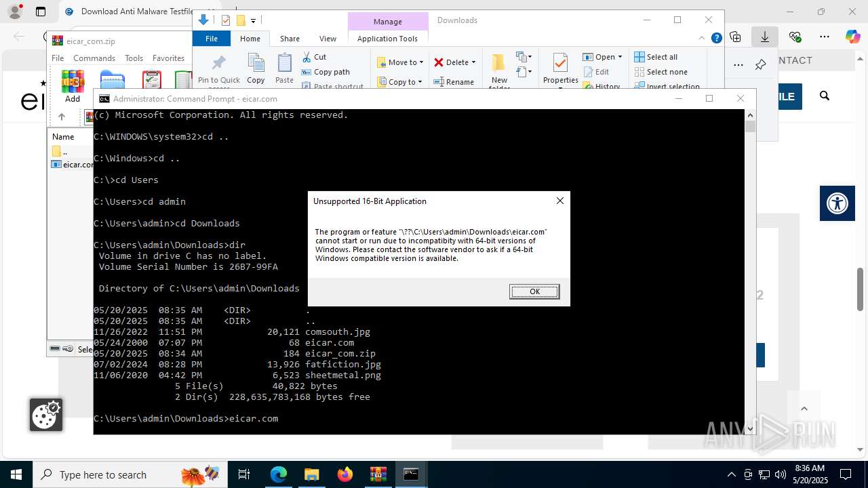
Task: Click Rename in Explorer ribbon
Action: click(454, 82)
